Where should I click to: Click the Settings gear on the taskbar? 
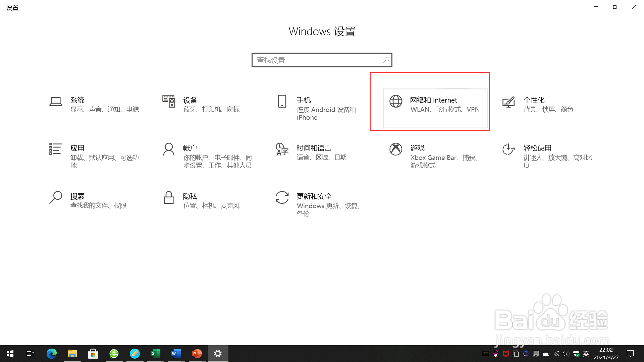click(218, 354)
